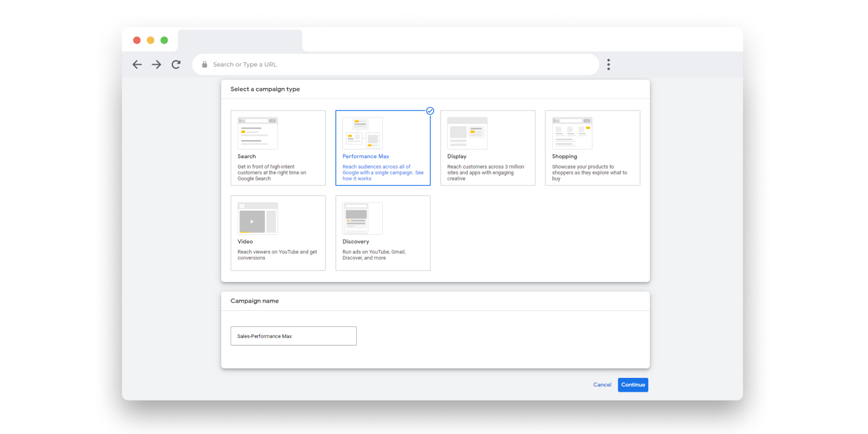Select the blank browser tab
Screen dimensions: 868x434
(240, 41)
